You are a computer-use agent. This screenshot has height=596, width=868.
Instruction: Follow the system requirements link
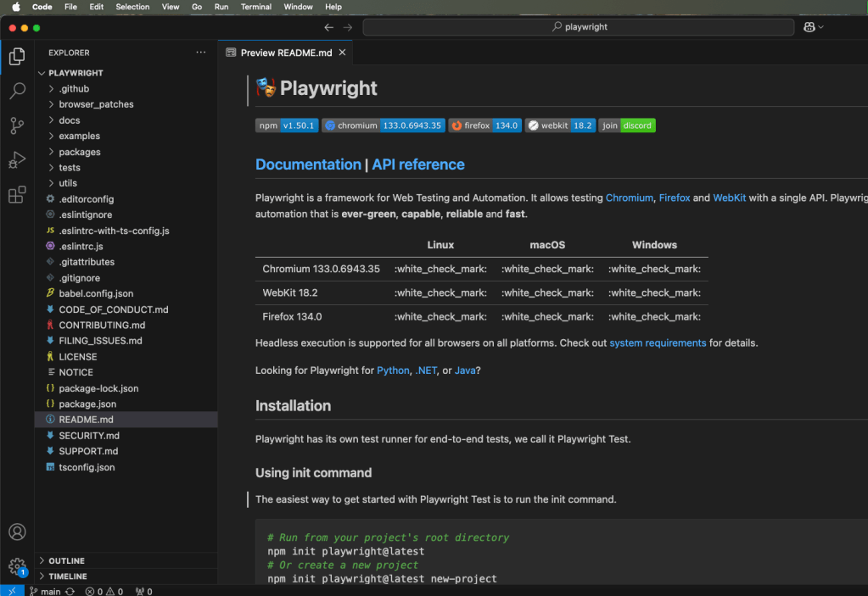658,343
